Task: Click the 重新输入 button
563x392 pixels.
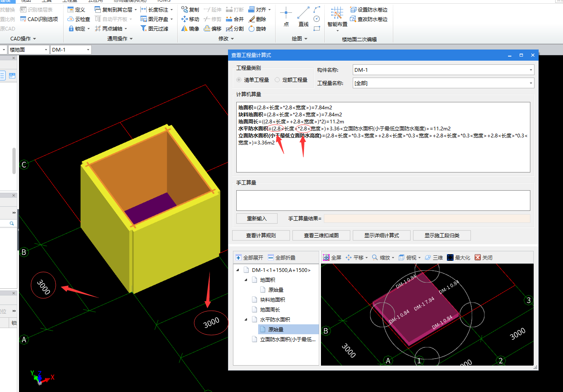Action: pos(257,218)
